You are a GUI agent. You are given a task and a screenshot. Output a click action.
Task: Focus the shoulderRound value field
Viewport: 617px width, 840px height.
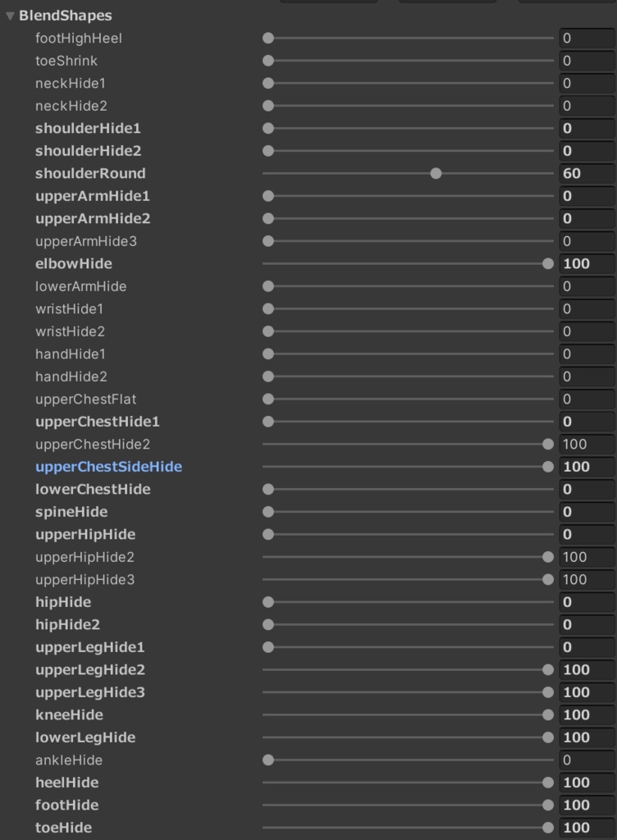(x=586, y=173)
